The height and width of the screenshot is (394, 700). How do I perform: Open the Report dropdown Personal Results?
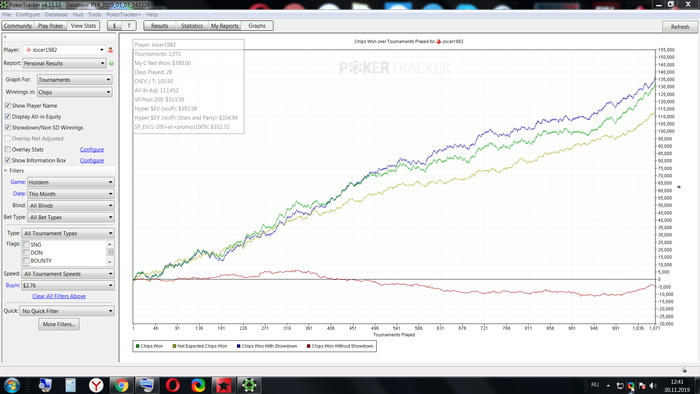coord(64,63)
